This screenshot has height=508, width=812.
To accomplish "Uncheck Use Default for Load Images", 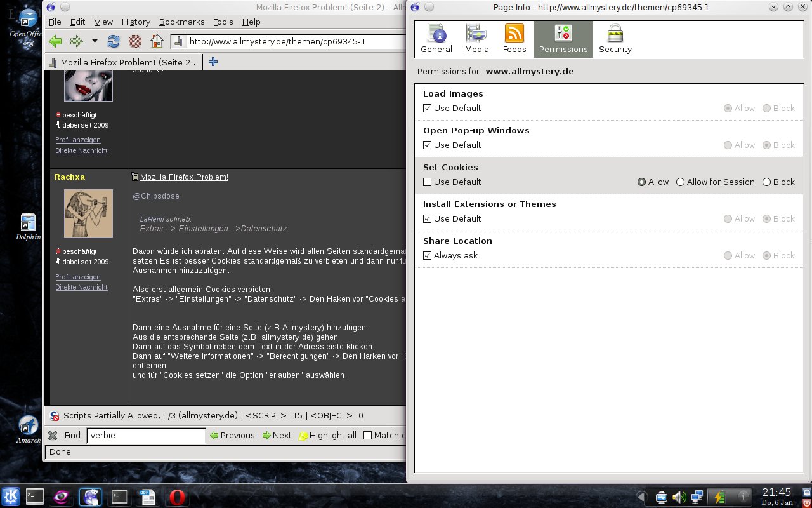I will [x=427, y=109].
